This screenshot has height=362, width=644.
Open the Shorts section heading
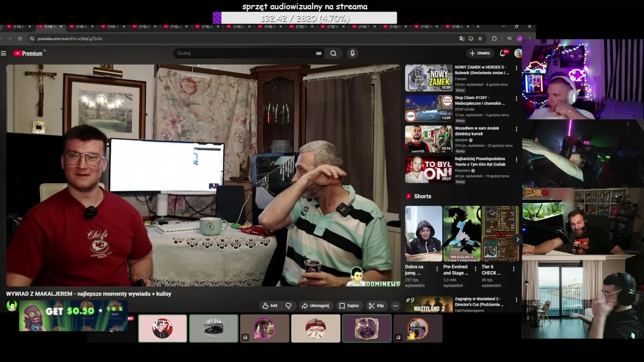(423, 197)
